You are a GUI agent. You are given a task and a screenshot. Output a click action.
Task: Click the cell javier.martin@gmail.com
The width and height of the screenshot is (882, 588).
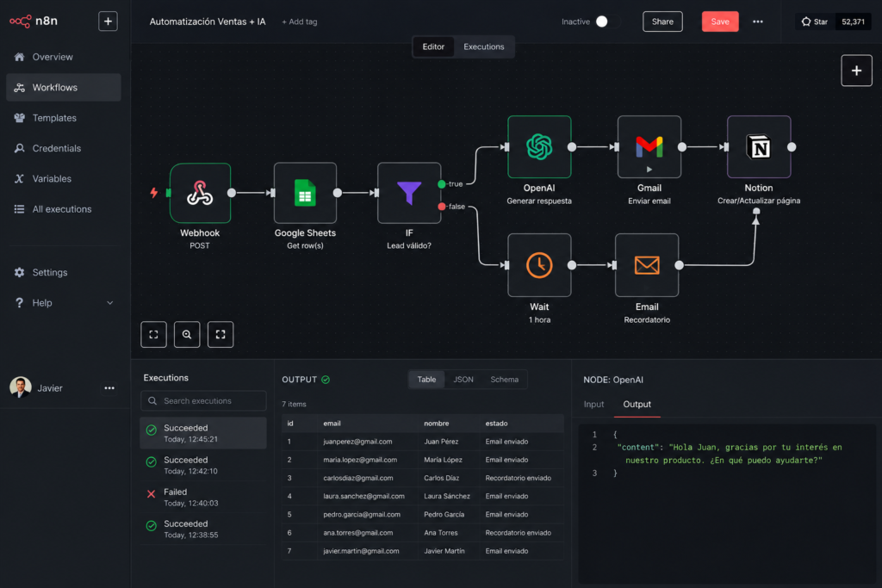361,551
